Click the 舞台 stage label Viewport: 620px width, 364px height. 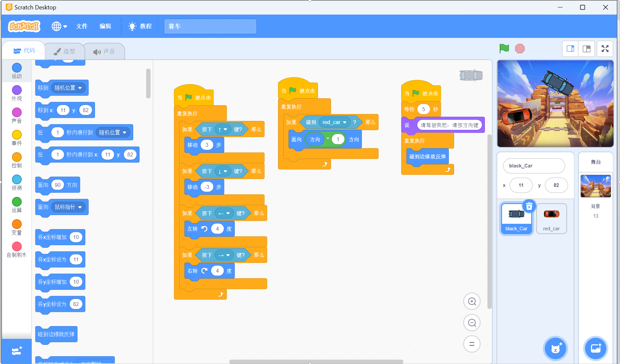pos(595,162)
